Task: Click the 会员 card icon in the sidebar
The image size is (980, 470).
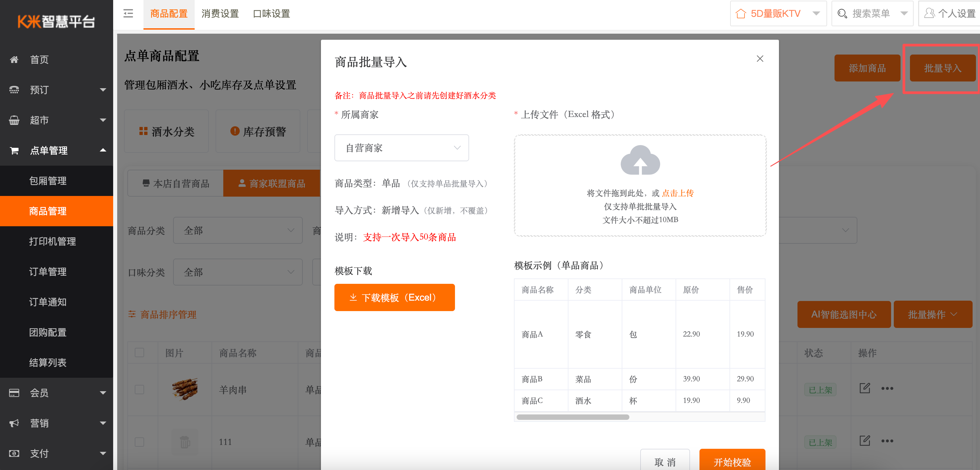Action: [14, 393]
